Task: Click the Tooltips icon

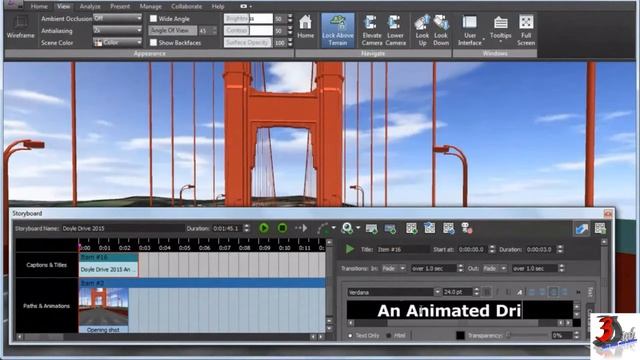Action: click(500, 27)
